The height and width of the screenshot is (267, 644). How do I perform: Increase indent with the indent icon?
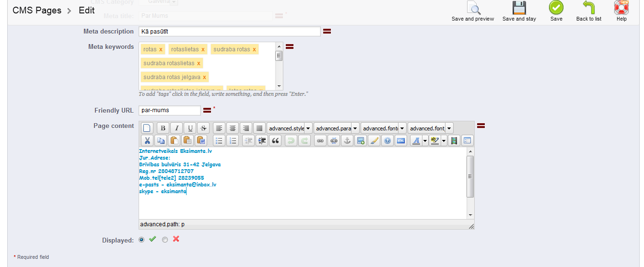pyautogui.click(x=262, y=140)
